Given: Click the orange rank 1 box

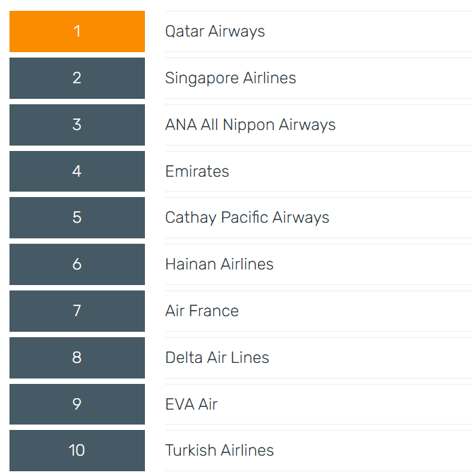Looking at the screenshot, I should (x=77, y=32).
